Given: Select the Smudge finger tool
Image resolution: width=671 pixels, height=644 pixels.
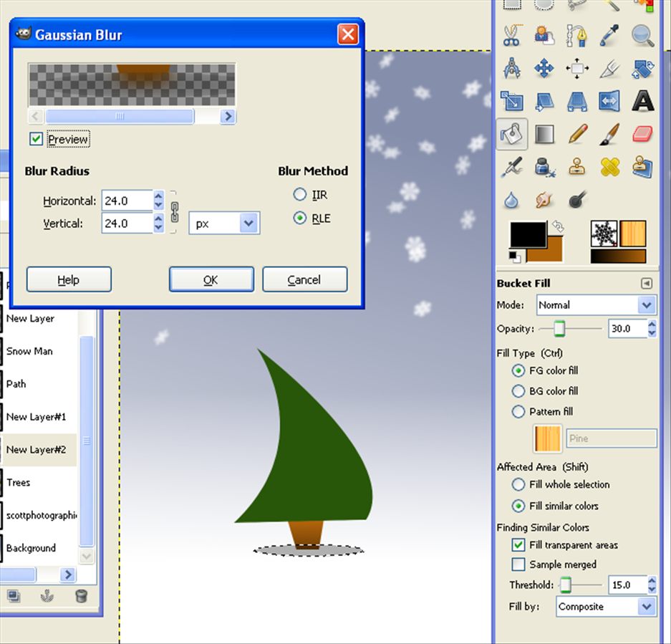Looking at the screenshot, I should [544, 200].
